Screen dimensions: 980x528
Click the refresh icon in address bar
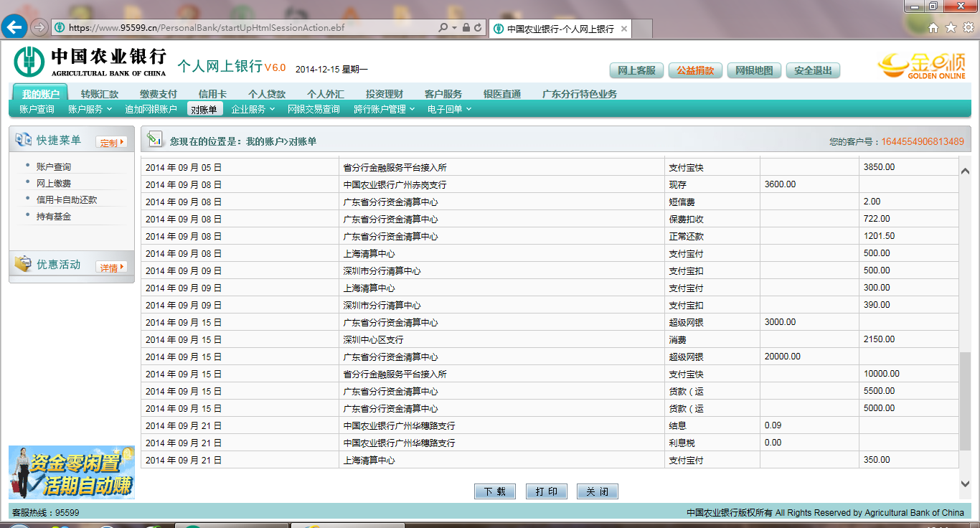pos(478,28)
